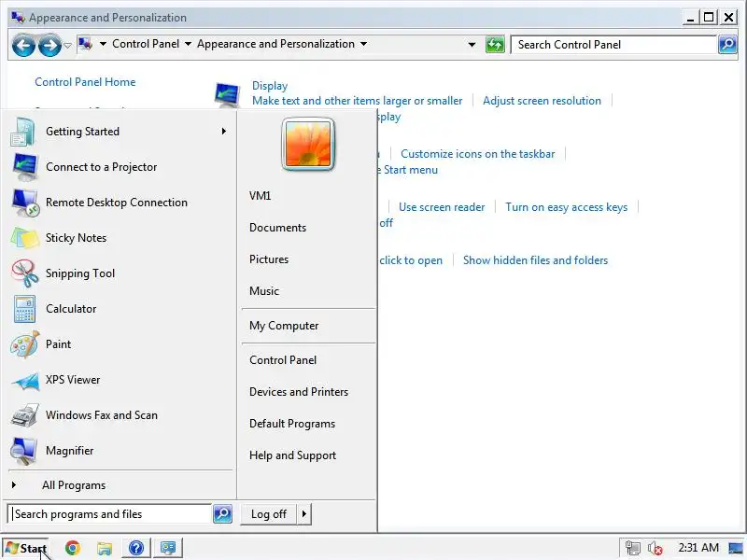
Task: Click the Control Panel search magnifier button
Action: [727, 45]
